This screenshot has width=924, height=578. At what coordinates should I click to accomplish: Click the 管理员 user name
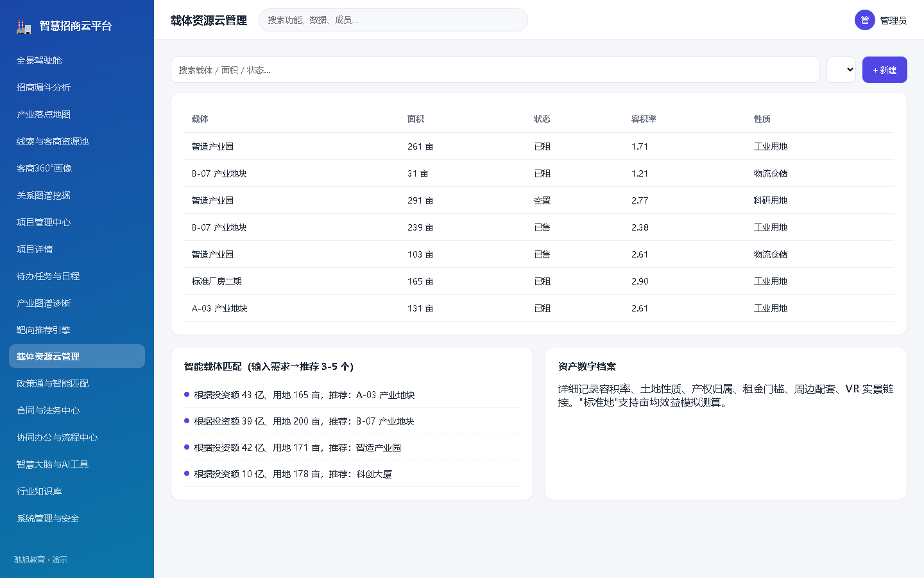(893, 21)
